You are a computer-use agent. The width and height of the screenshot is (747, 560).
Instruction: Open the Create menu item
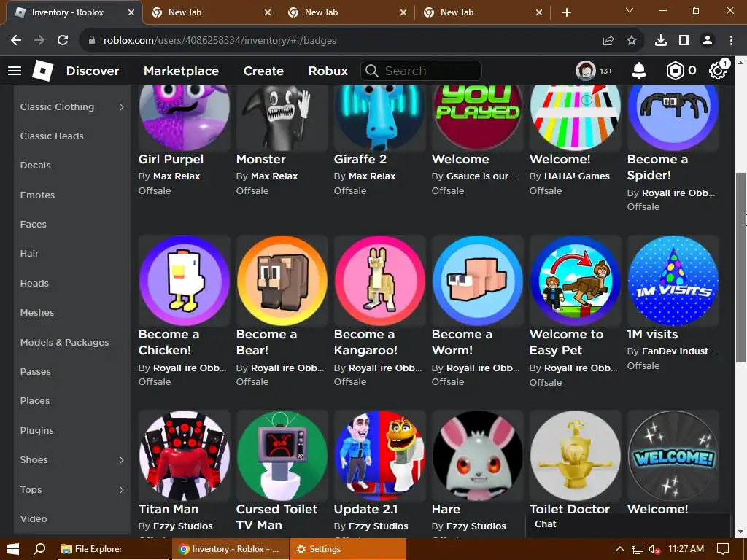tap(263, 71)
